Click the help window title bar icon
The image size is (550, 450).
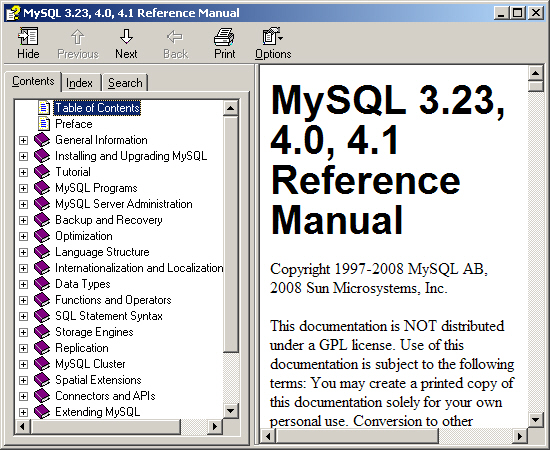pos(13,13)
